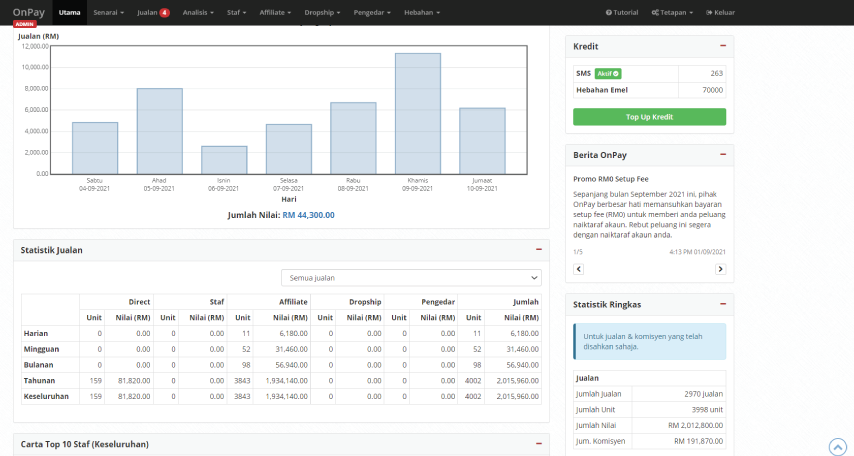Open the Affiliate menu
Image resolution: width=854 pixels, height=456 pixels.
point(274,12)
